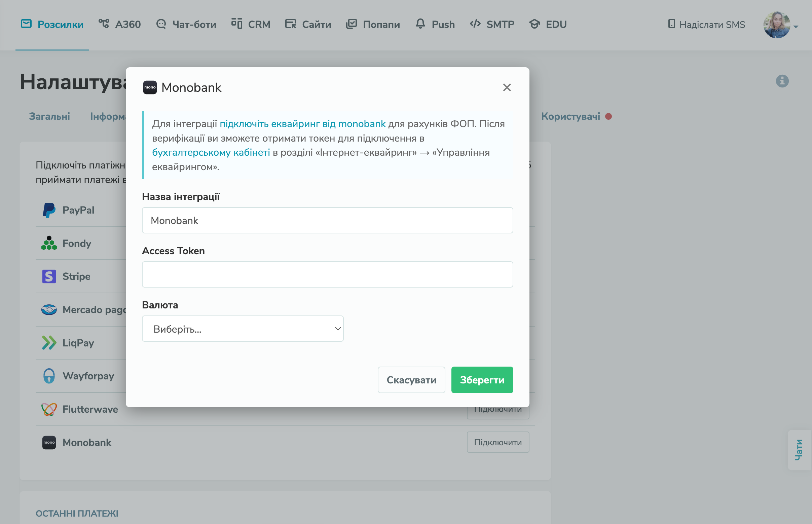The height and width of the screenshot is (524, 812).
Task: Open the Валюта currency dropdown
Action: pyautogui.click(x=242, y=329)
